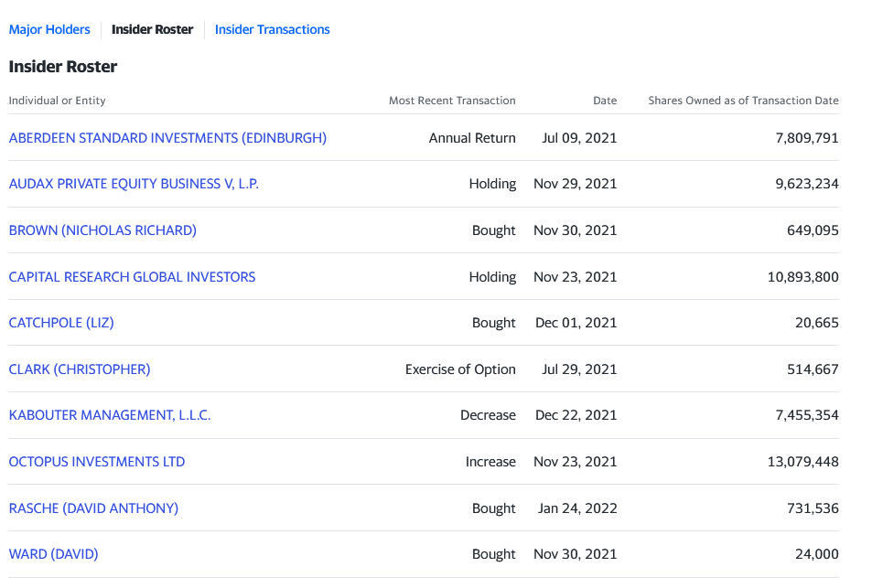Select the Insider Roster tab
Screen dimensions: 872x588
[153, 29]
